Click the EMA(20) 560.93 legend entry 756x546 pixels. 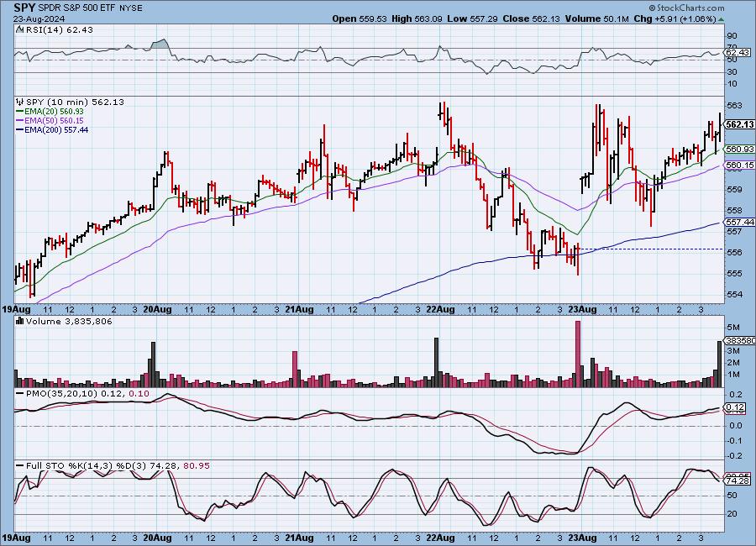[x=50, y=112]
